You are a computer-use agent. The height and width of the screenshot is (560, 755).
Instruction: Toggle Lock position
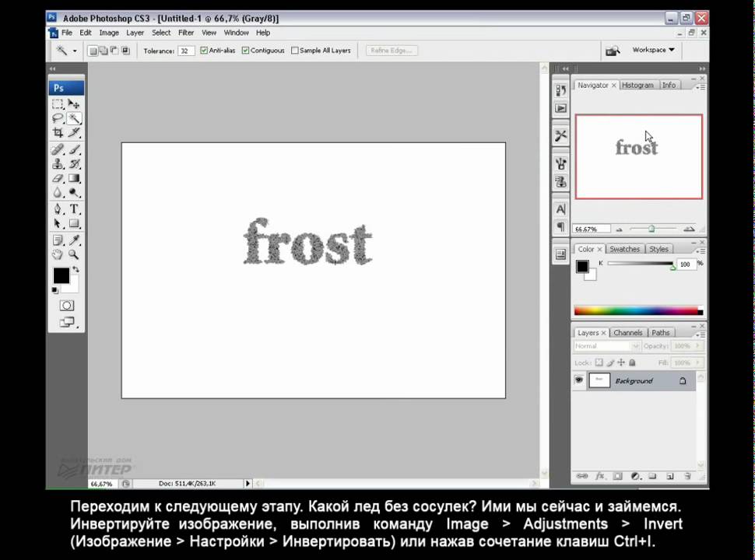click(621, 362)
